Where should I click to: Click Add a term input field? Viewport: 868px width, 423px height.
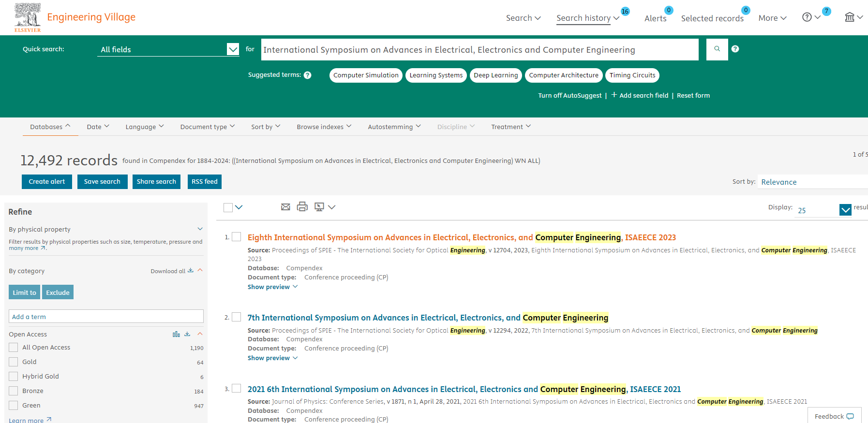(x=106, y=316)
